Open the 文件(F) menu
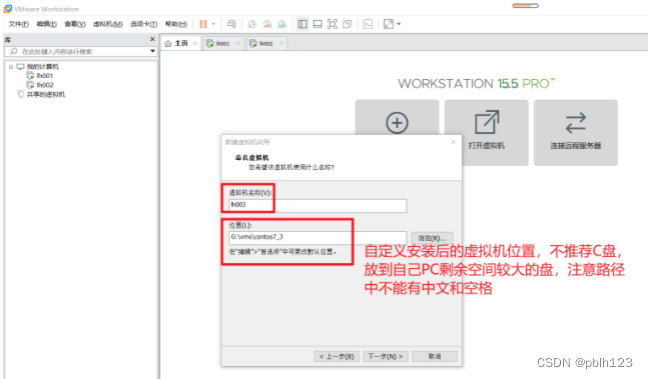Viewport: 648px width, 379px height. point(19,24)
